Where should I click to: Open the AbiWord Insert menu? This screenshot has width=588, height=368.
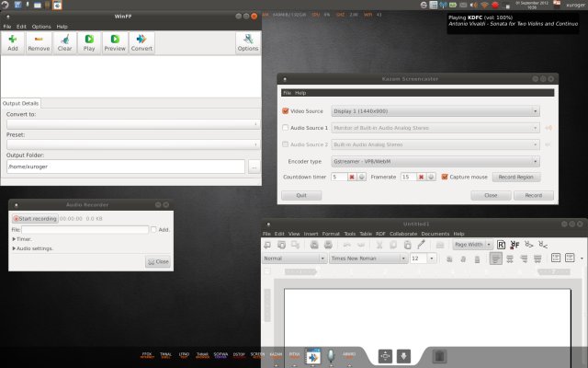point(311,234)
